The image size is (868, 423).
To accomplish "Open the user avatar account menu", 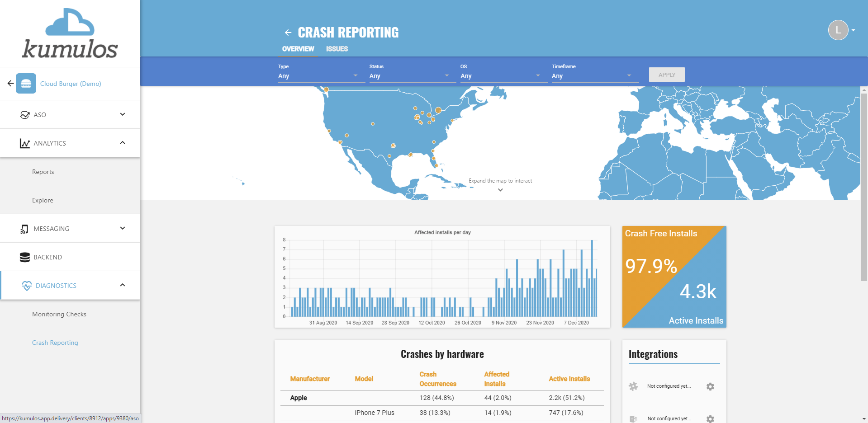I will 840,30.
